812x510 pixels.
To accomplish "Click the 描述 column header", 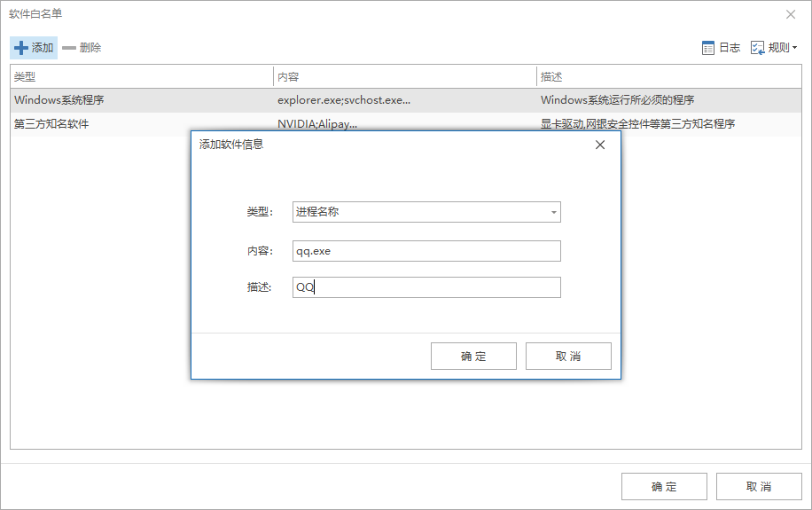I will coord(669,77).
